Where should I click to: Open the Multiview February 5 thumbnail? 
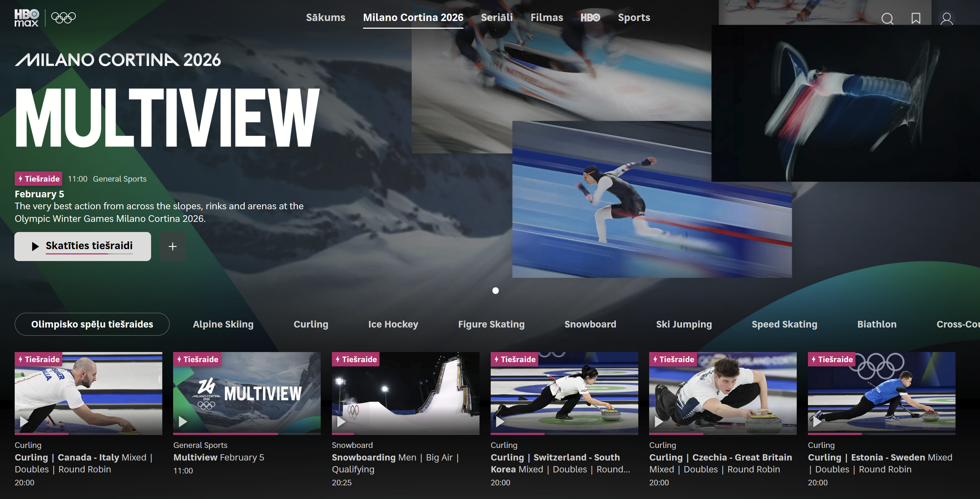247,393
